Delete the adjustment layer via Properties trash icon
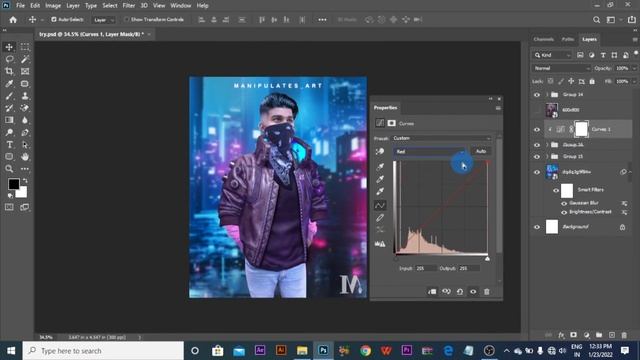Screen dimensions: 640x360 pyautogui.click(x=487, y=292)
